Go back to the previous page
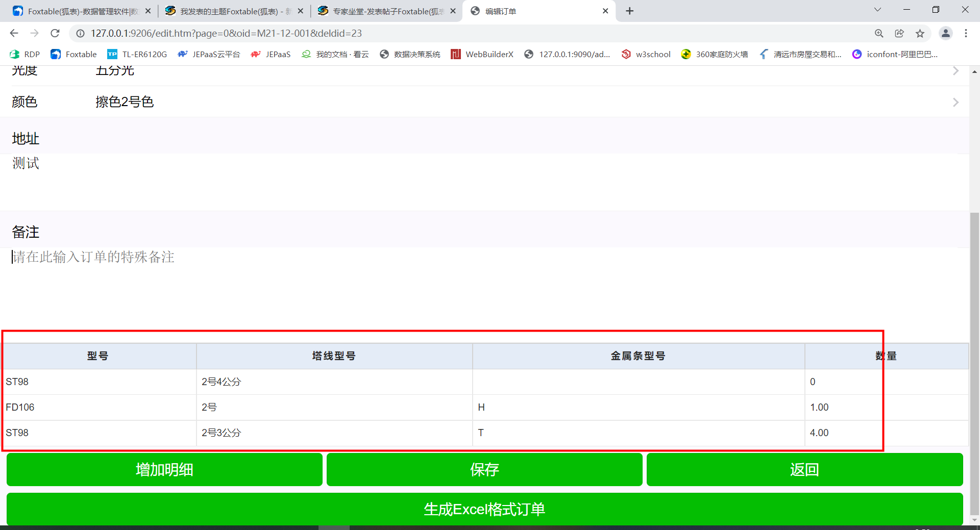Image resolution: width=980 pixels, height=530 pixels. [14, 33]
